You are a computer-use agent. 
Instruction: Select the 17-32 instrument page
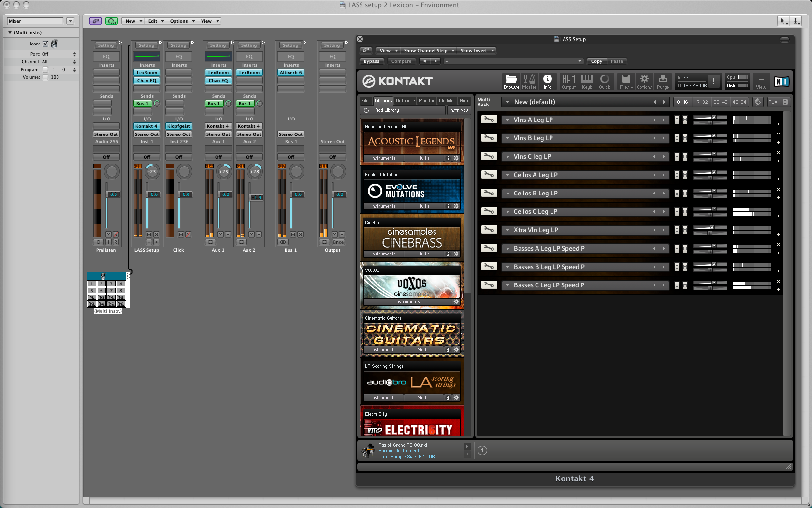tap(701, 102)
